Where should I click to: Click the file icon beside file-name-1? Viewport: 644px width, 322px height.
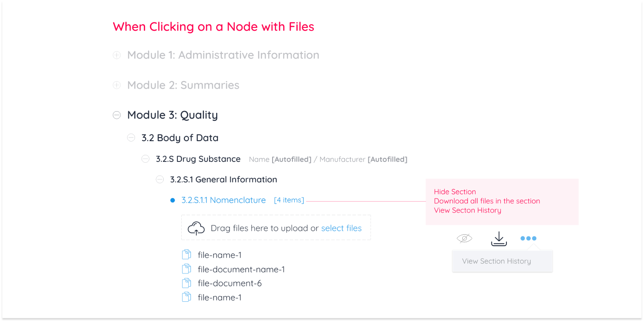(x=186, y=254)
